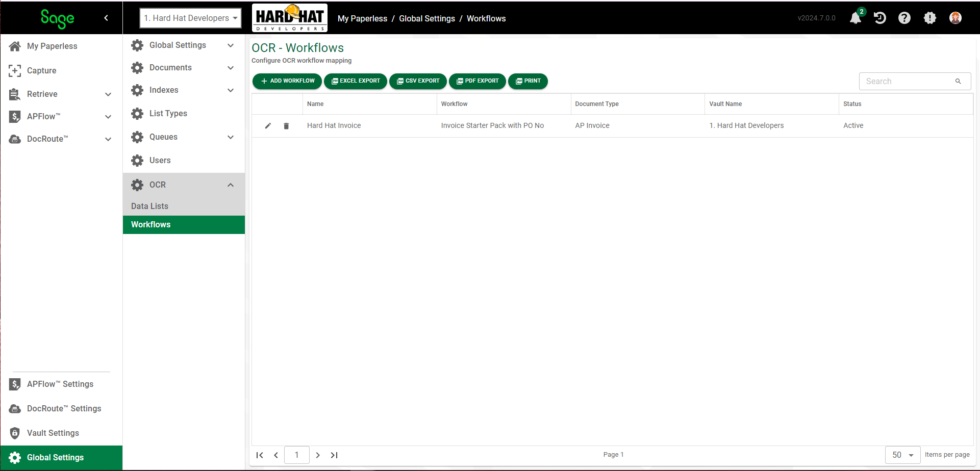
Task: Go to Global Settings breadcrumb
Action: (x=427, y=18)
